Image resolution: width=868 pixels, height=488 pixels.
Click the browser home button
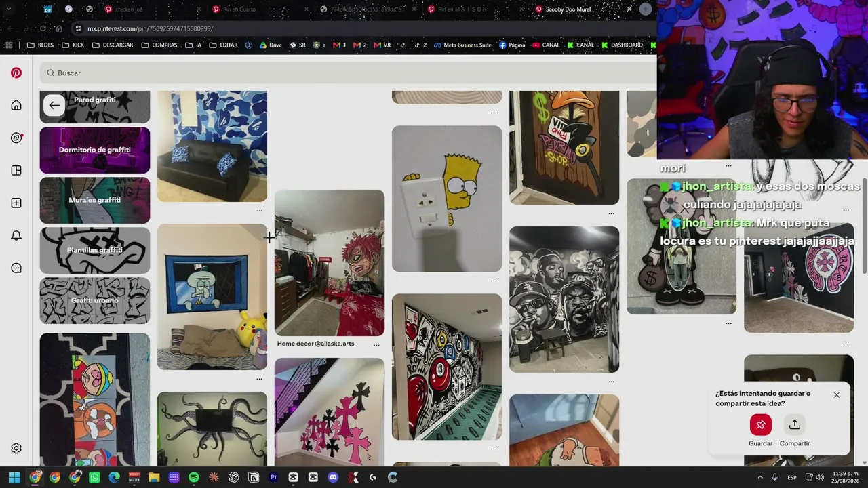[x=59, y=28]
